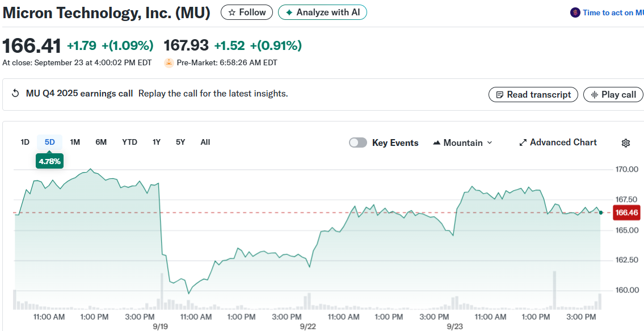Show the YTD chart range

[129, 143]
